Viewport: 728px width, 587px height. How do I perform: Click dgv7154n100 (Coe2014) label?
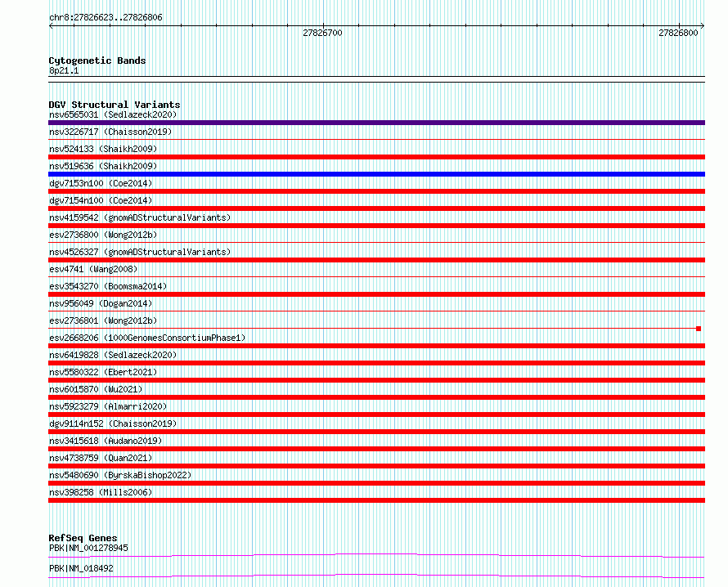pos(101,200)
